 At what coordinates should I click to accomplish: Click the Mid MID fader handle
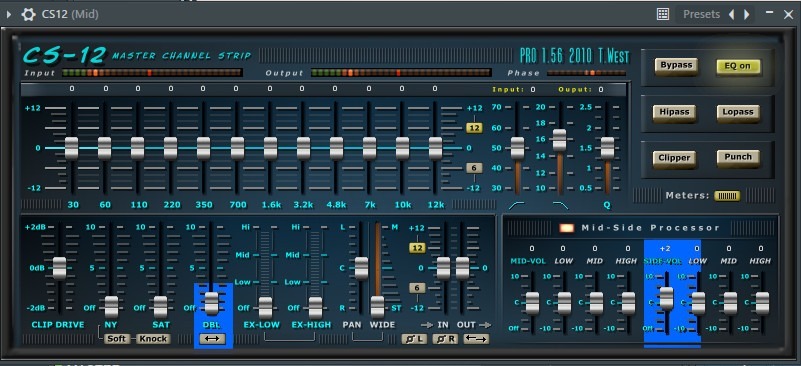tap(596, 303)
